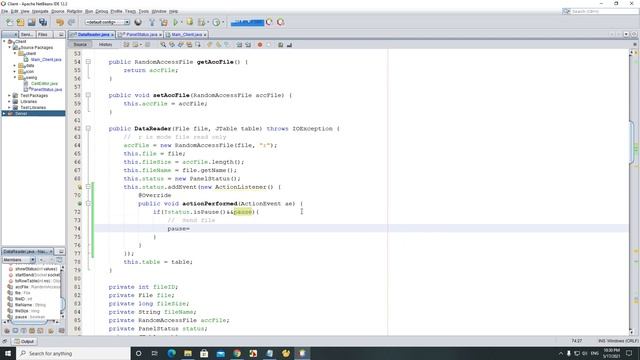Click the Shift Line Left icon

coord(239,44)
